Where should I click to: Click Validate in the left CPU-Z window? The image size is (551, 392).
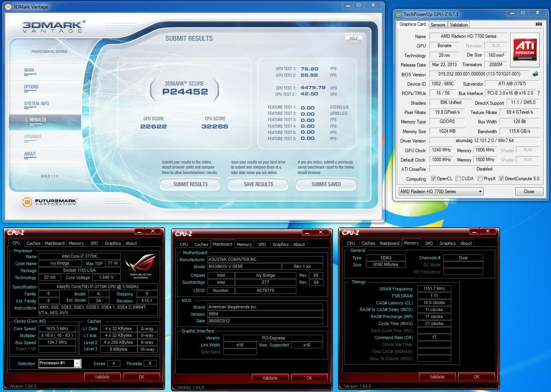[102, 377]
